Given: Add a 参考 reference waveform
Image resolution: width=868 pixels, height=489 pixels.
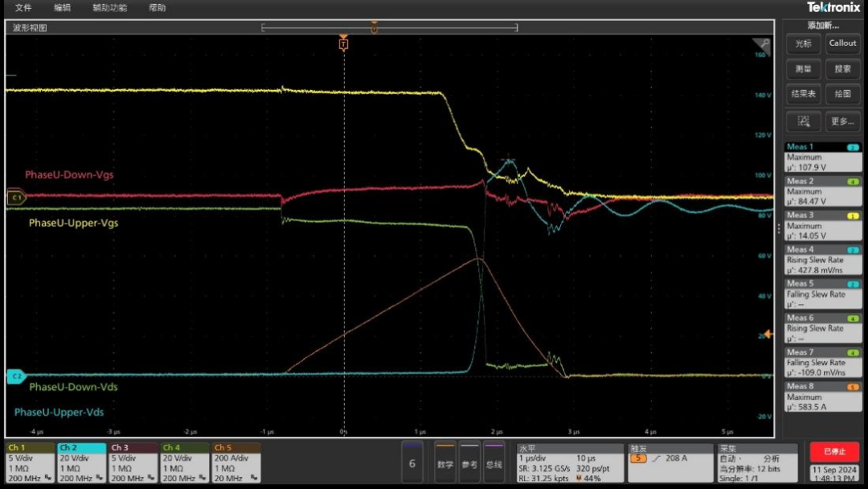Looking at the screenshot, I should [x=469, y=463].
